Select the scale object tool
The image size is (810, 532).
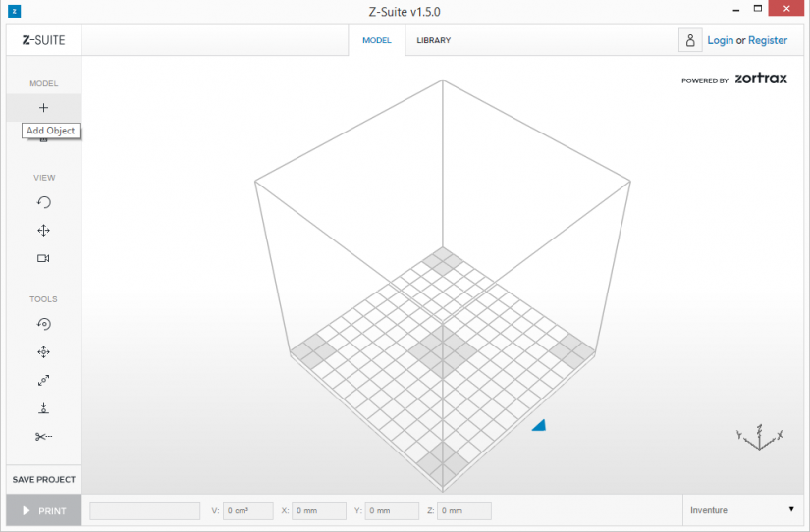click(44, 381)
